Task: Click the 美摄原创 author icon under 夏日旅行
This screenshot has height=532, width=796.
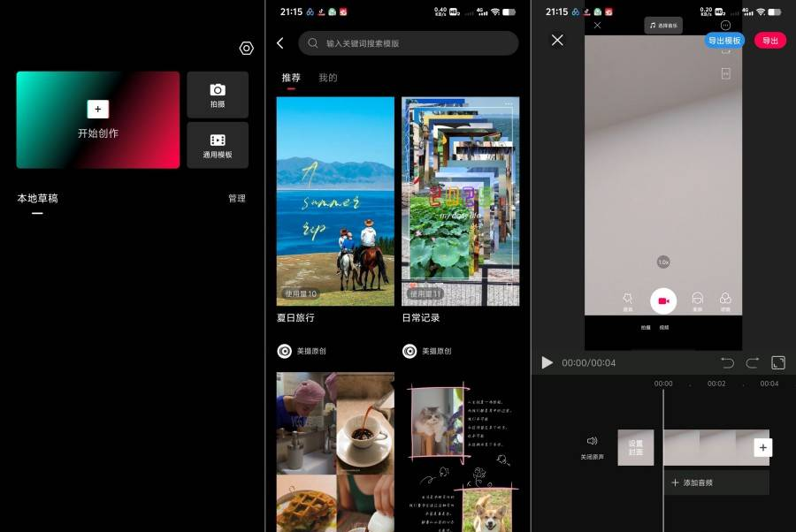Action: 284,351
